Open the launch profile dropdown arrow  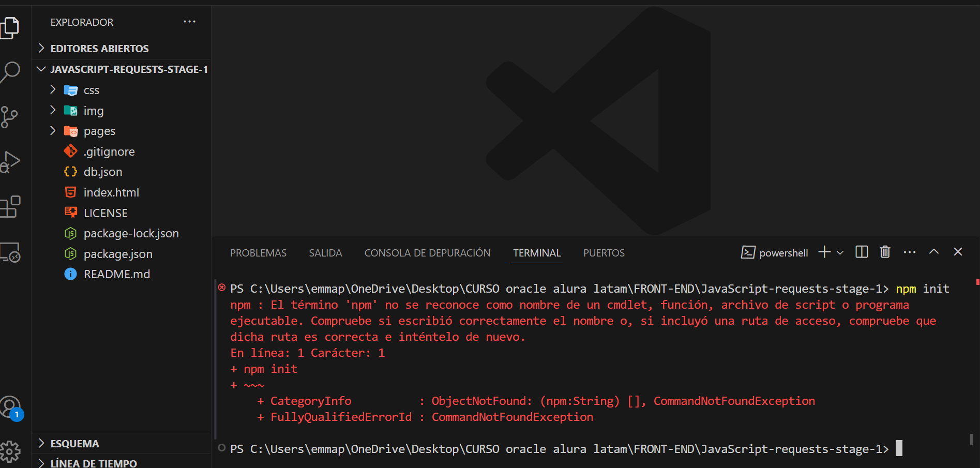840,252
